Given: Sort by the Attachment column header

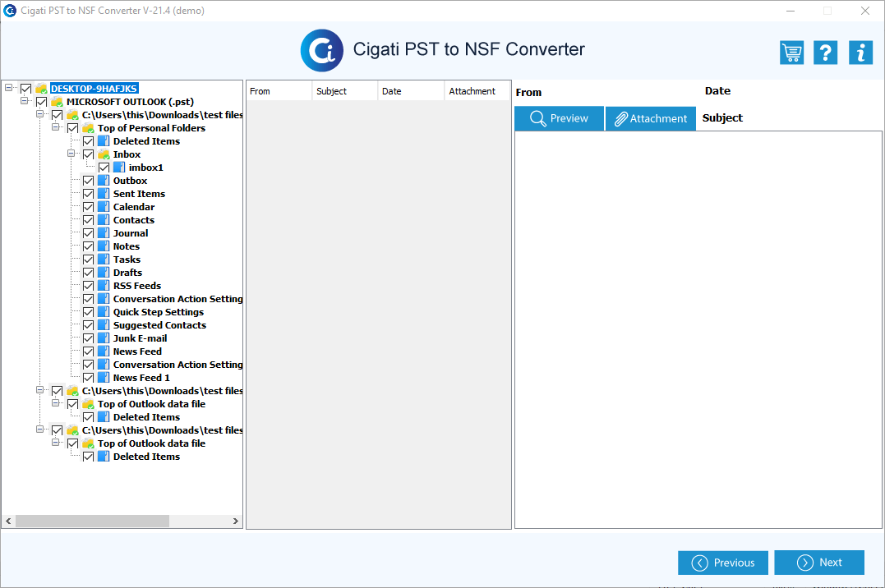Looking at the screenshot, I should click(x=477, y=91).
